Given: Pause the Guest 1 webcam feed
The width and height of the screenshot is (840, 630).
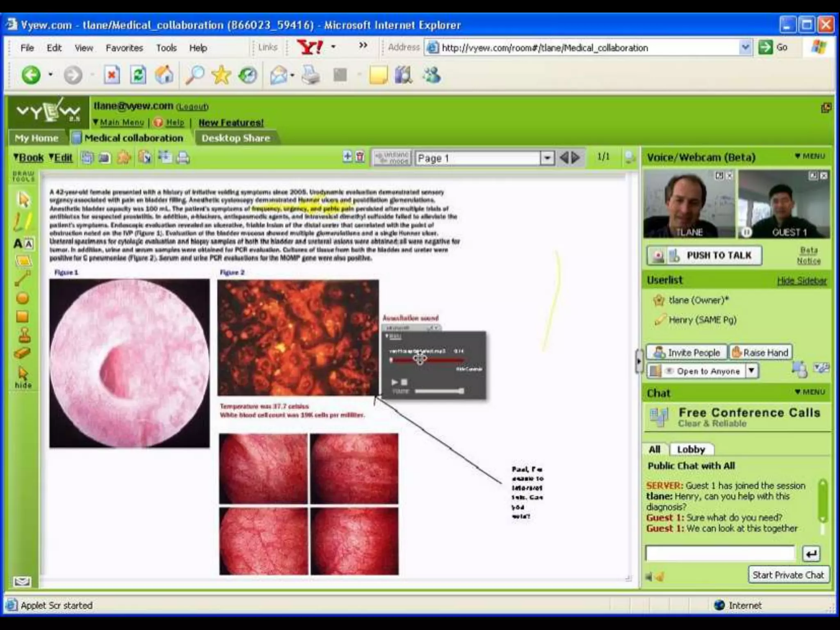Looking at the screenshot, I should tap(746, 232).
